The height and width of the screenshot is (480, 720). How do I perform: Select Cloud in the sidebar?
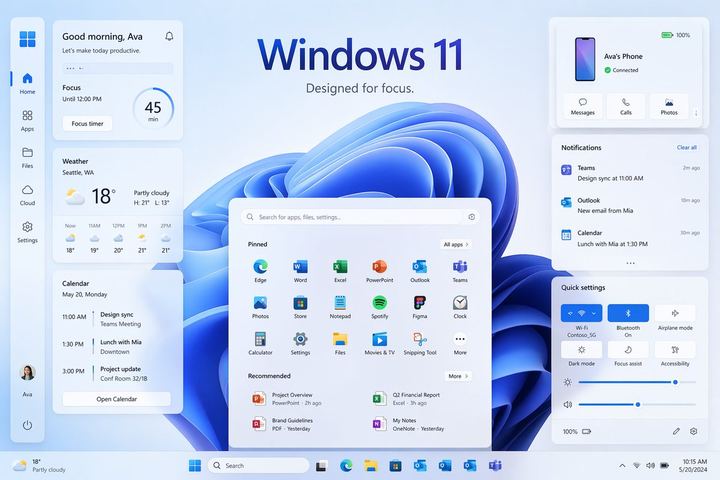click(27, 195)
